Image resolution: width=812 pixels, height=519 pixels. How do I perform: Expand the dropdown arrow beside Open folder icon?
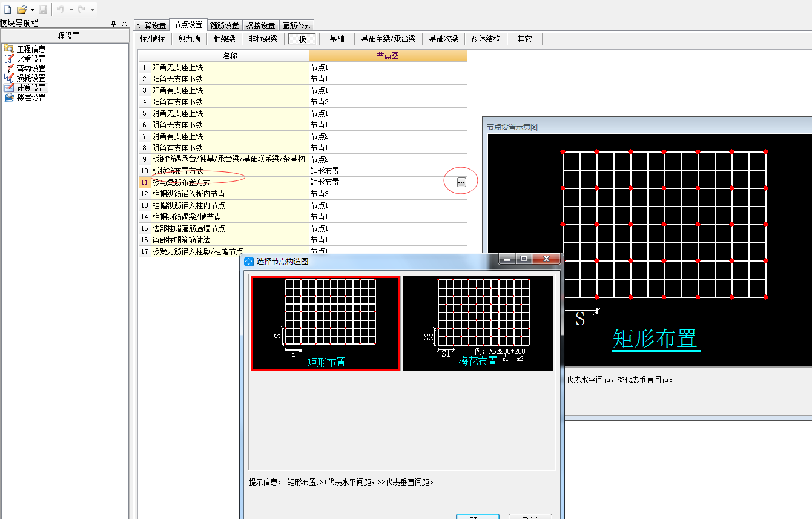coord(32,10)
